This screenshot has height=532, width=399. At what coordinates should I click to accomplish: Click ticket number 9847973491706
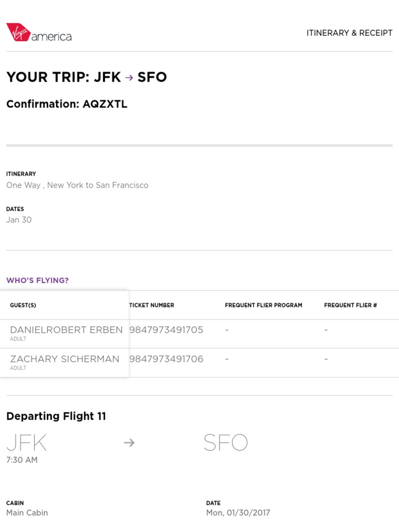tap(166, 359)
